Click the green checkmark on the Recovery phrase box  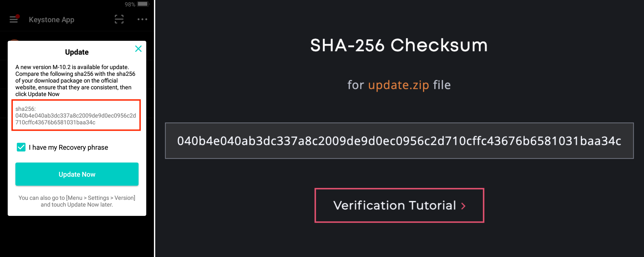click(21, 147)
